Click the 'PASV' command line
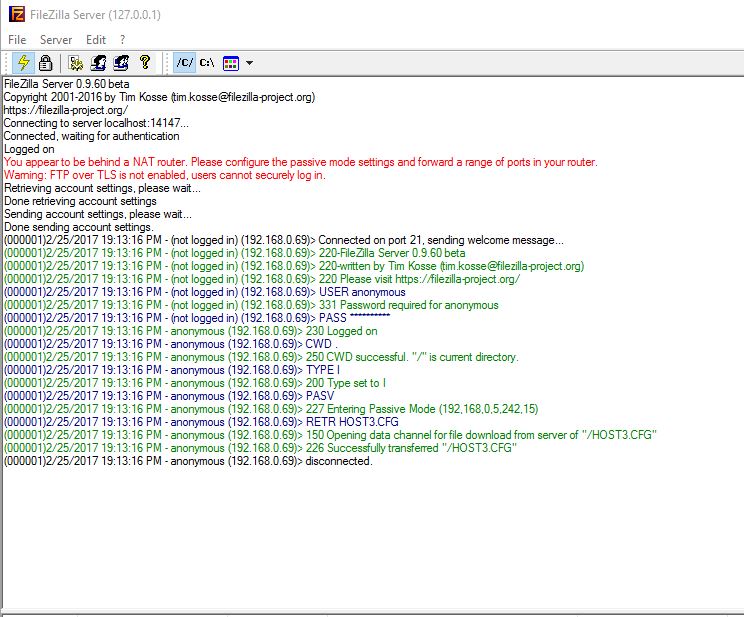Screen dimensions: 744x617 coord(169,396)
